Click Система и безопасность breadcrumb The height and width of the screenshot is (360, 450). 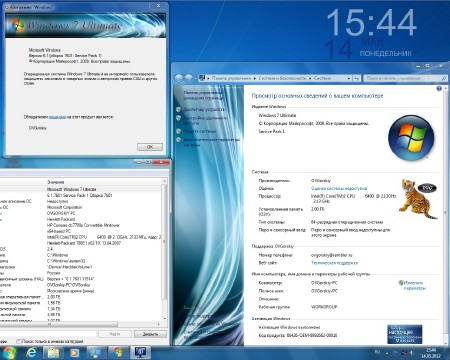coord(282,78)
